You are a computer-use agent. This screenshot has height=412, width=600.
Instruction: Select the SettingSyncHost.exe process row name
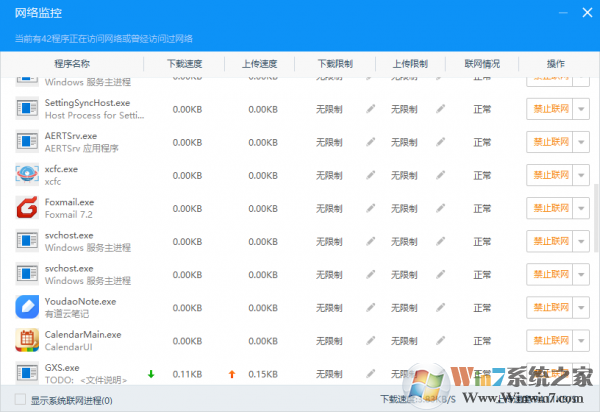(x=88, y=103)
